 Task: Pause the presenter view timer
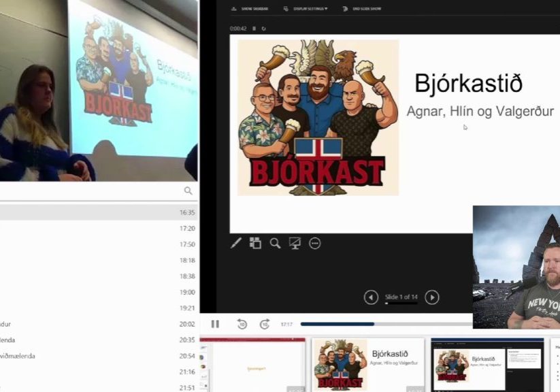(x=254, y=29)
